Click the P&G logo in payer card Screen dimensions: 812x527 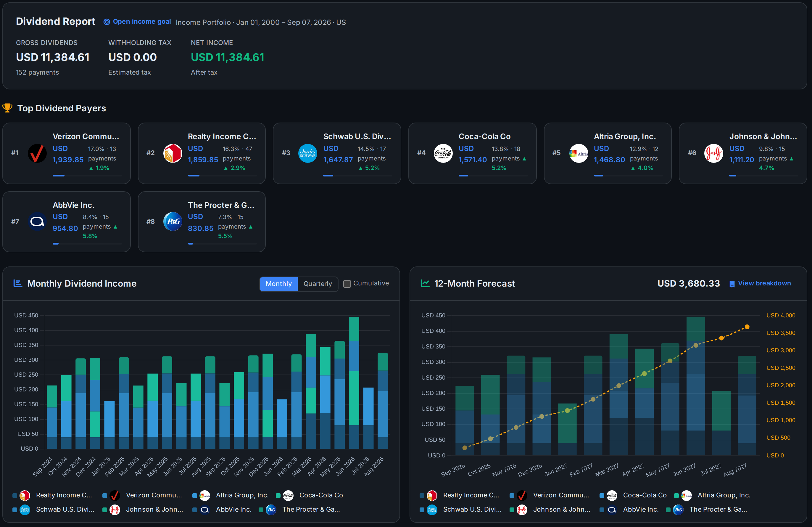coord(173,221)
